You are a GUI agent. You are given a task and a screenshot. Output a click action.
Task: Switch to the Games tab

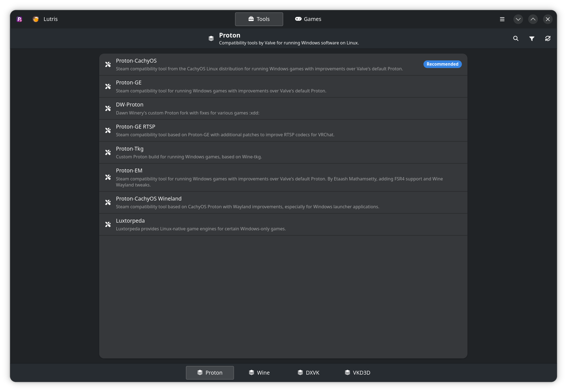click(x=308, y=19)
